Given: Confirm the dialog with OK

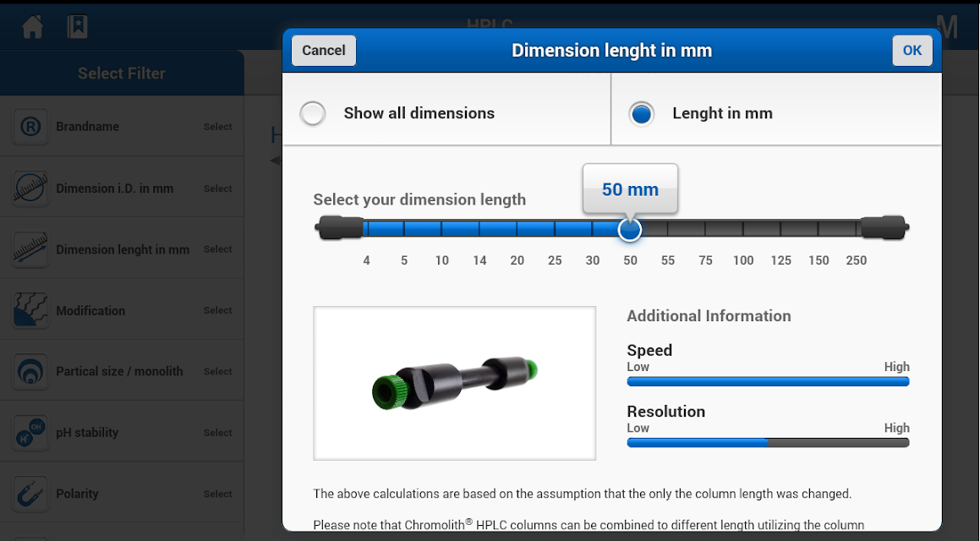Looking at the screenshot, I should 912,51.
